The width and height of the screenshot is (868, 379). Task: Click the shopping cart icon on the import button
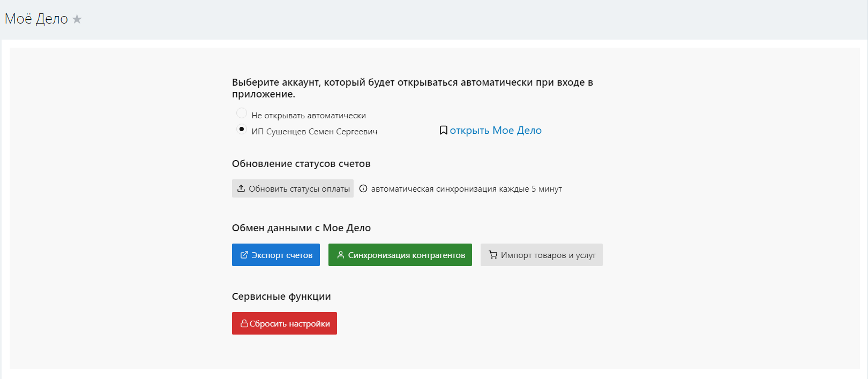click(492, 255)
